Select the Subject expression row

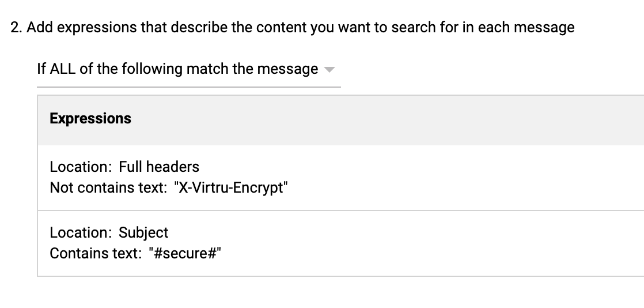(x=340, y=243)
